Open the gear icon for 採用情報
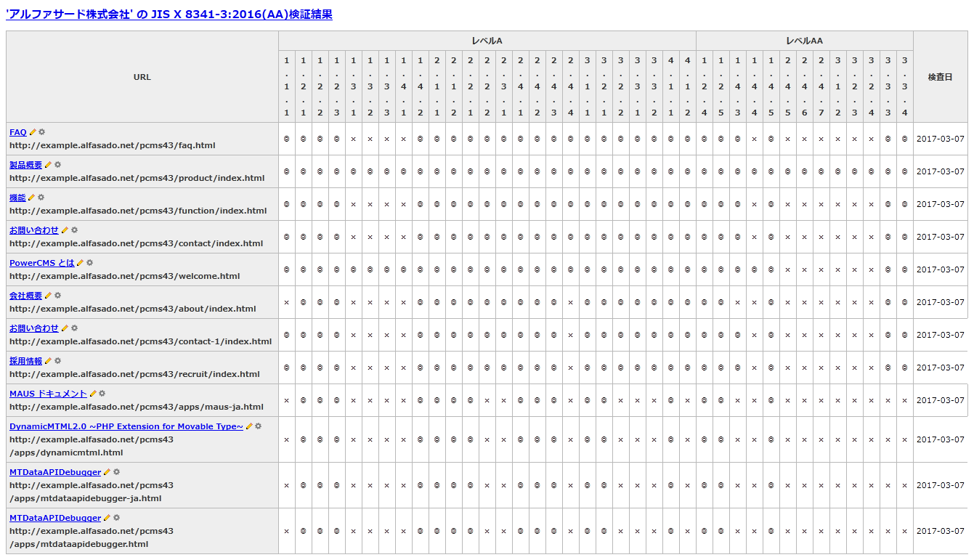The width and height of the screenshot is (974, 560). (57, 360)
